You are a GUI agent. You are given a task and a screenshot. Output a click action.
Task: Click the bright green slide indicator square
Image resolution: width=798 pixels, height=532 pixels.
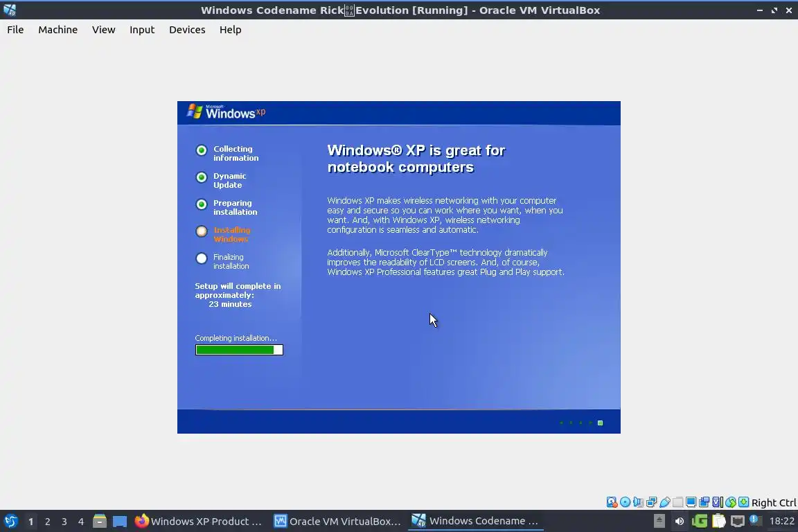coord(600,423)
